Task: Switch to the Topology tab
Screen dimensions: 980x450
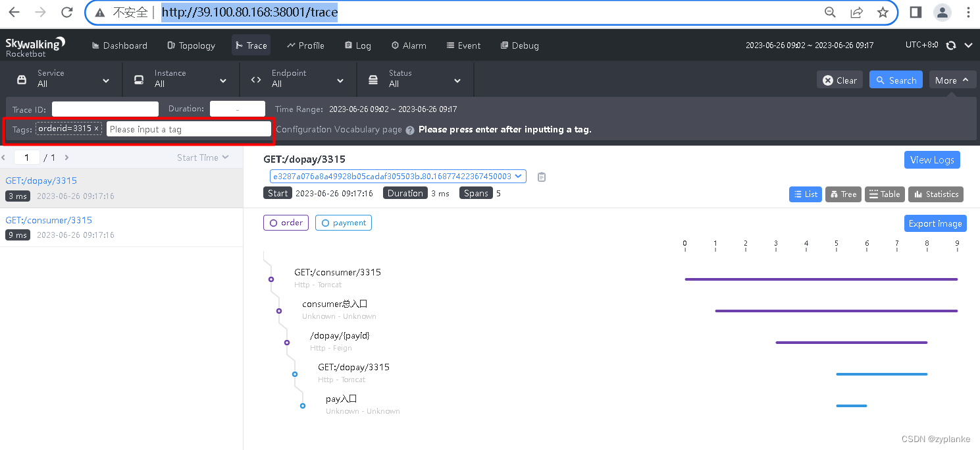Action: click(x=191, y=45)
